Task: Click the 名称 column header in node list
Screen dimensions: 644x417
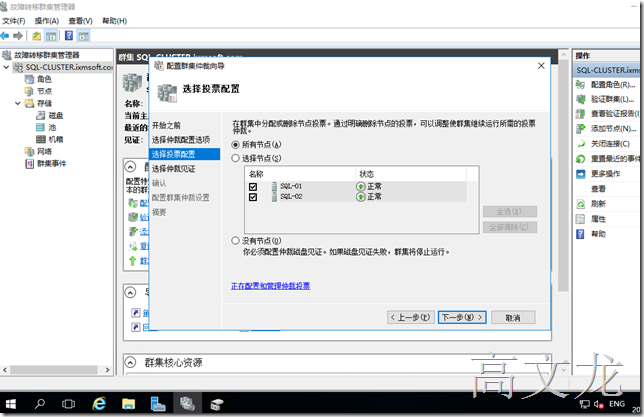Action: point(300,174)
